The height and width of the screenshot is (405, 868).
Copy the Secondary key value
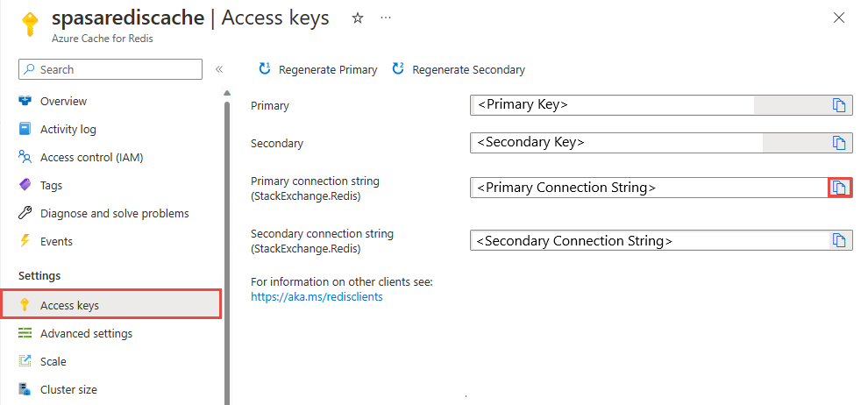click(x=839, y=143)
